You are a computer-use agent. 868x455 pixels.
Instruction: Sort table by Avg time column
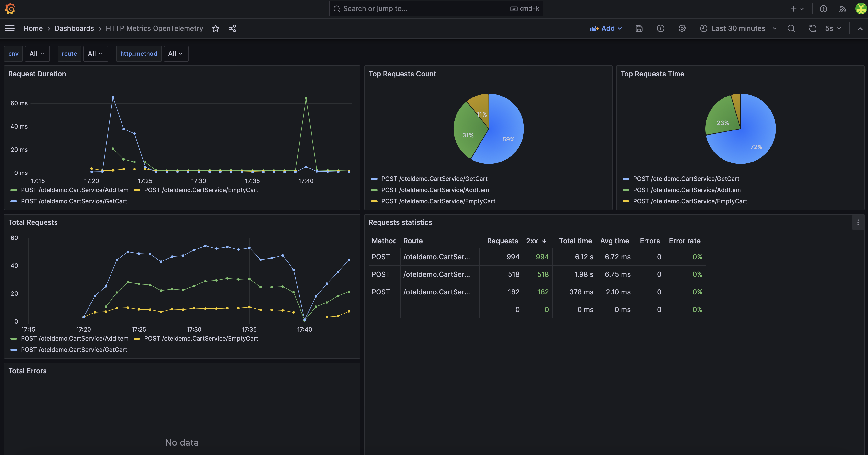coord(614,241)
